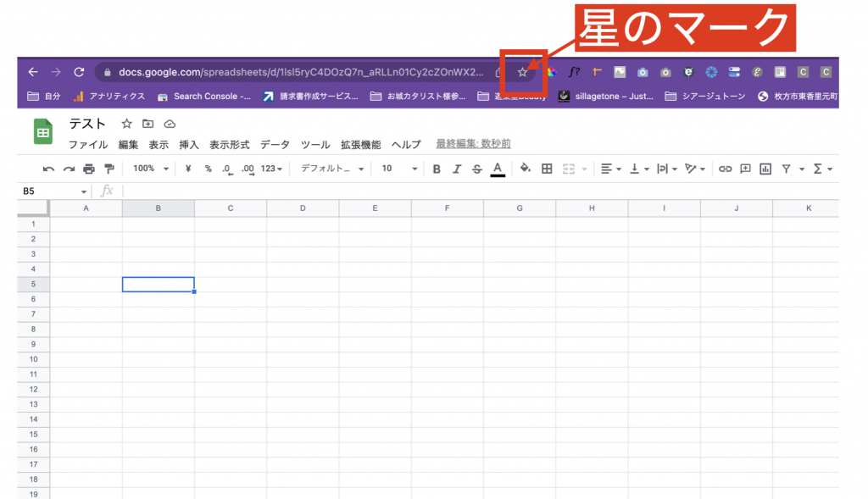Open the text color picker
The image size is (868, 499).
coord(498,169)
